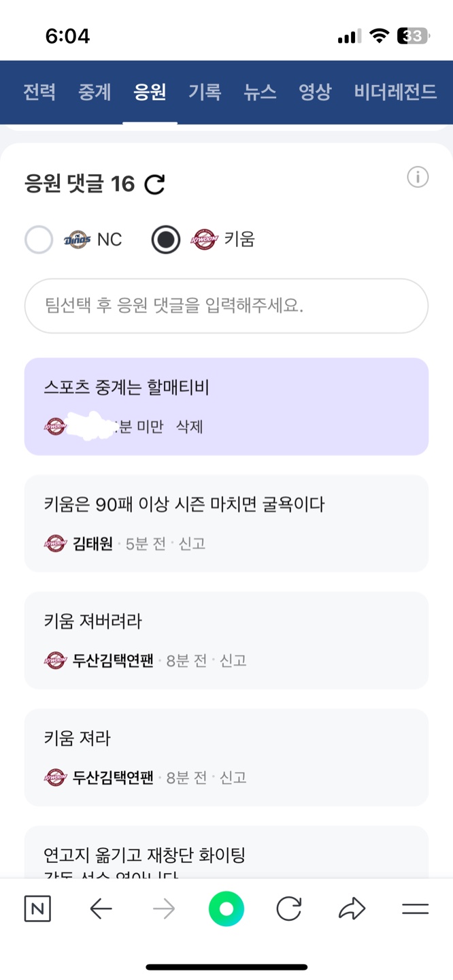Open the info icon for cheer comments
Viewport: 453px width, 980px height.
click(418, 178)
